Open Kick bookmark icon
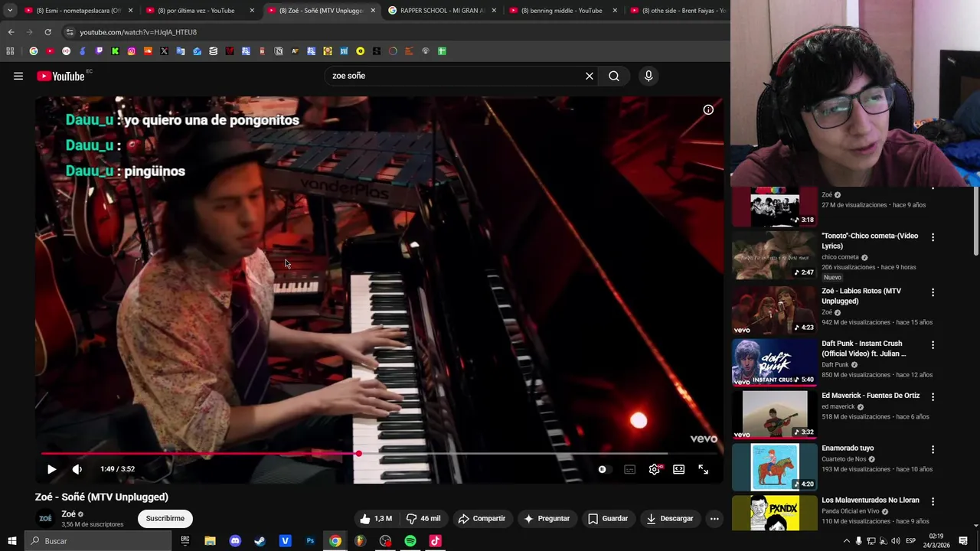This screenshot has height=551, width=980. click(x=115, y=51)
